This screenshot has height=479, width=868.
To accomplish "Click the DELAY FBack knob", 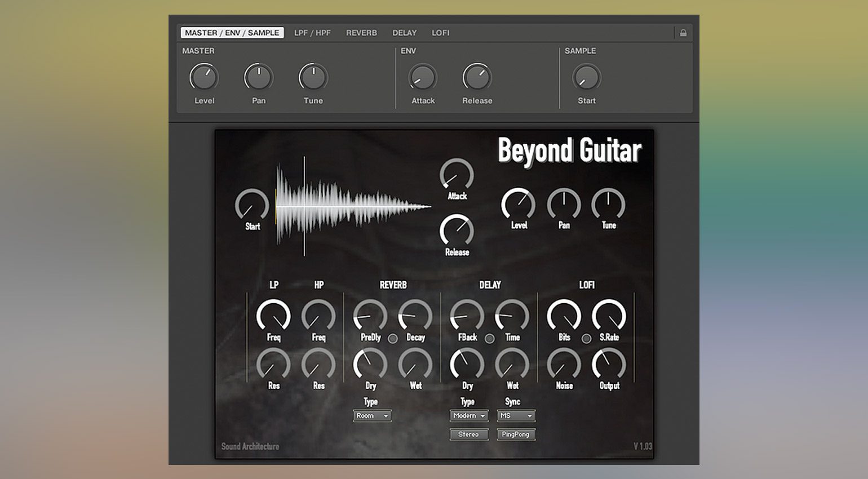I will point(467,316).
